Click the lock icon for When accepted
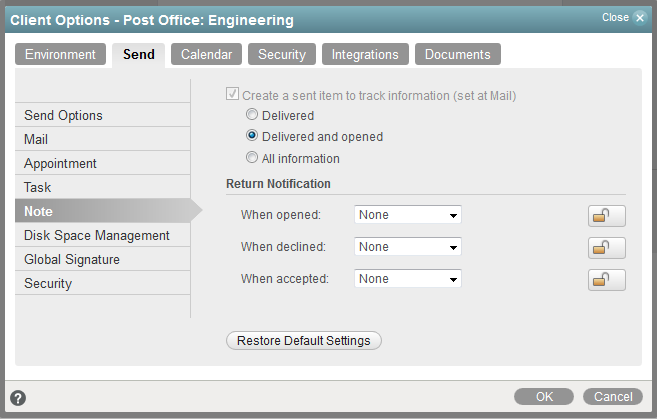 point(606,279)
